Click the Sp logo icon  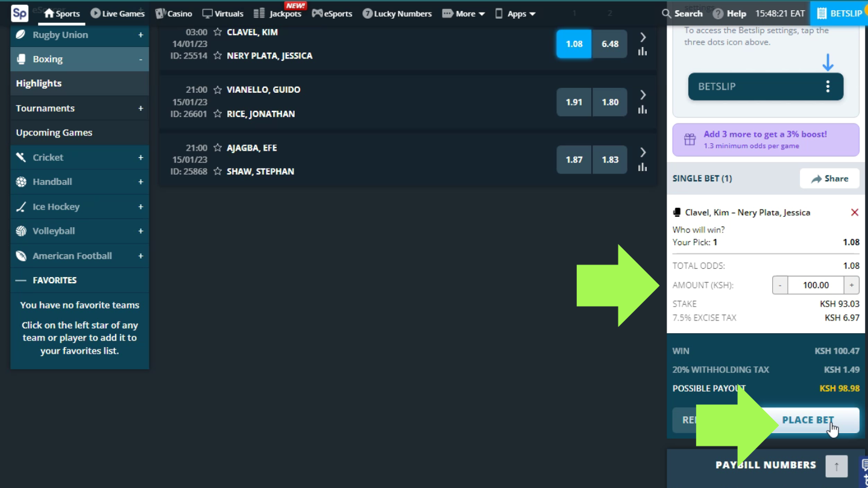[19, 13]
